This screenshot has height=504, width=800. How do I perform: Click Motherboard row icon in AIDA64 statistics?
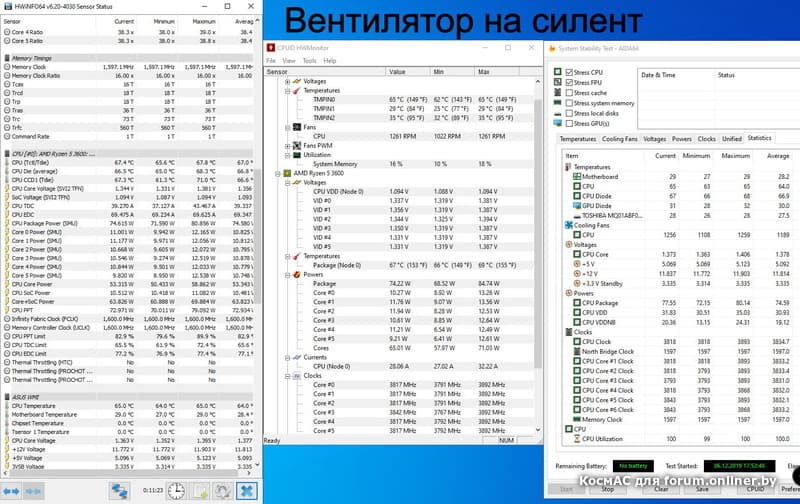click(577, 177)
